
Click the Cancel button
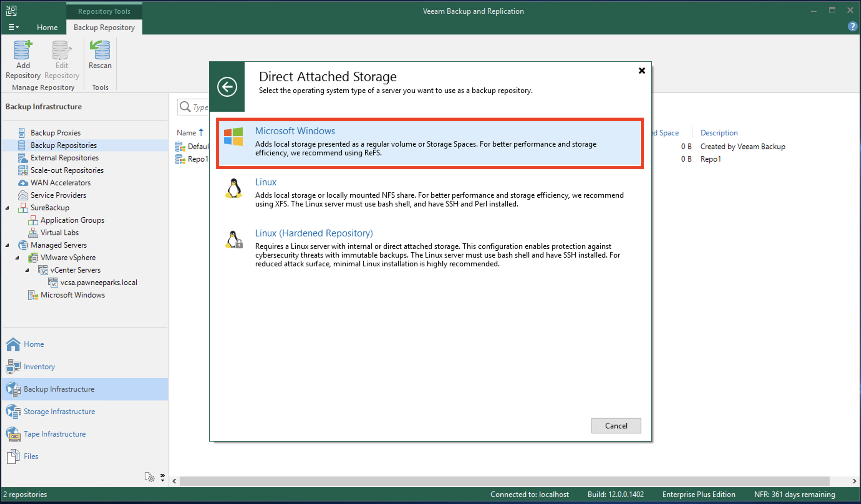[616, 426]
